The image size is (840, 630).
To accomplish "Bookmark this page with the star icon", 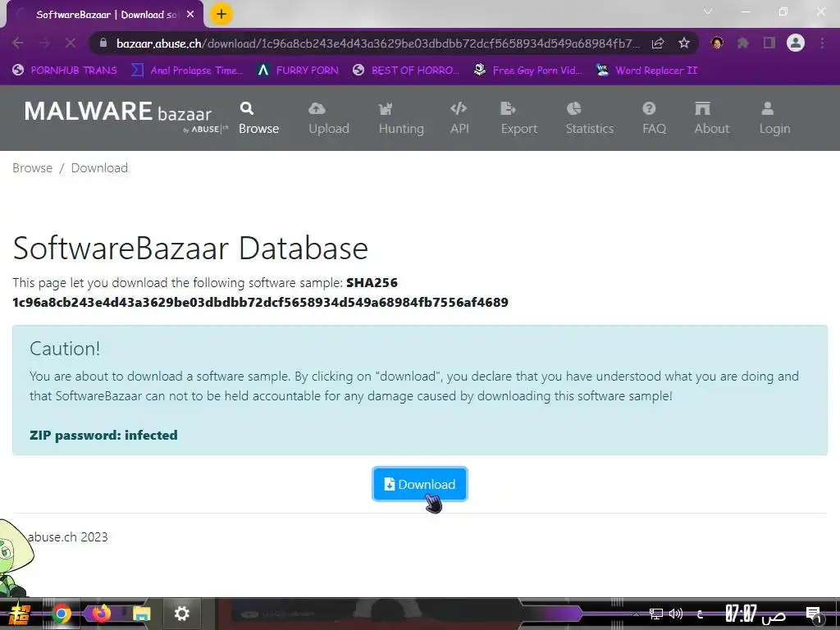I will [683, 43].
